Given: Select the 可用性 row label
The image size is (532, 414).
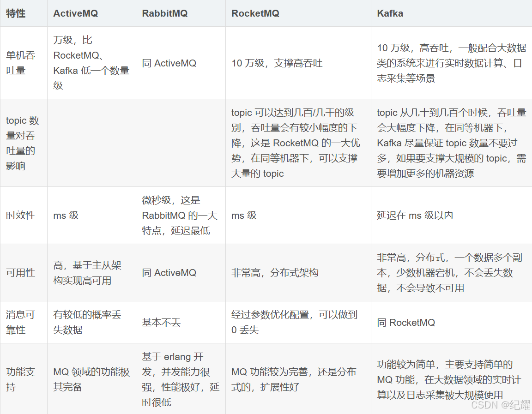Looking at the screenshot, I should pyautogui.click(x=18, y=272).
